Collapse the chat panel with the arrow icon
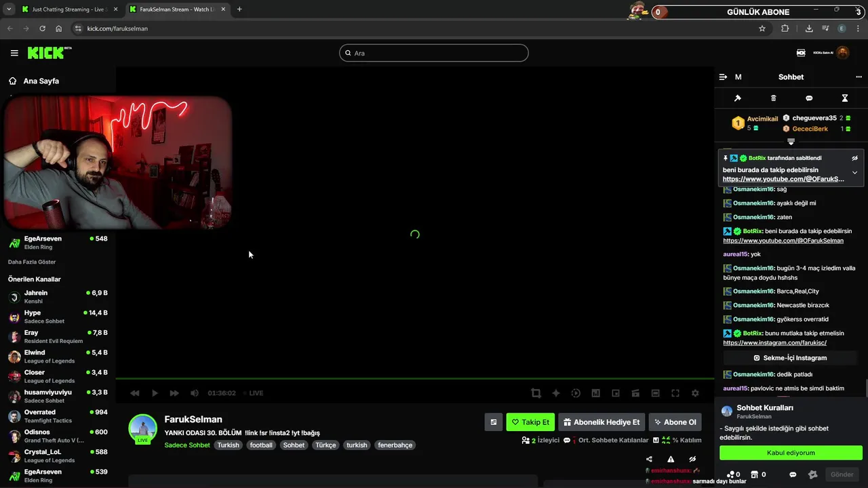Image resolution: width=868 pixels, height=488 pixels. [723, 77]
